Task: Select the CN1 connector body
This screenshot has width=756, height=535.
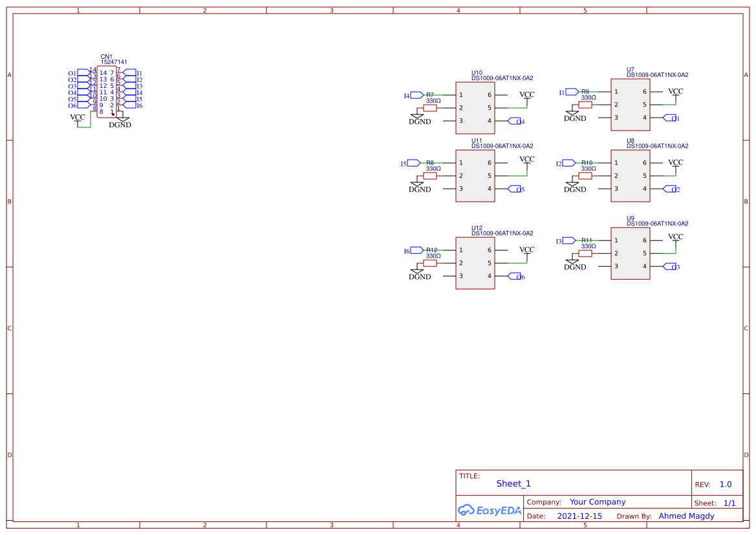Action: (x=107, y=92)
